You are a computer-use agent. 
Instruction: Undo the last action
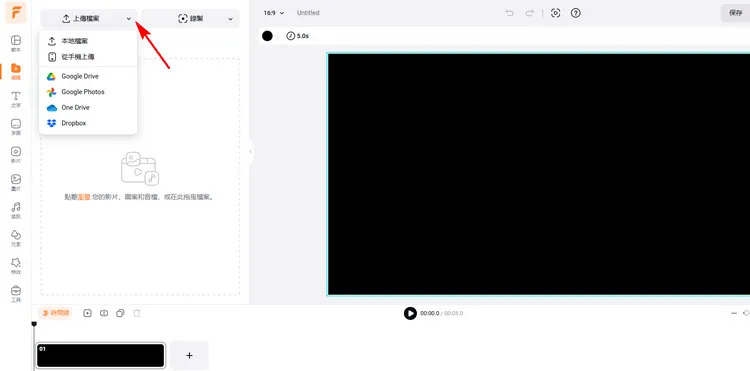(x=510, y=13)
